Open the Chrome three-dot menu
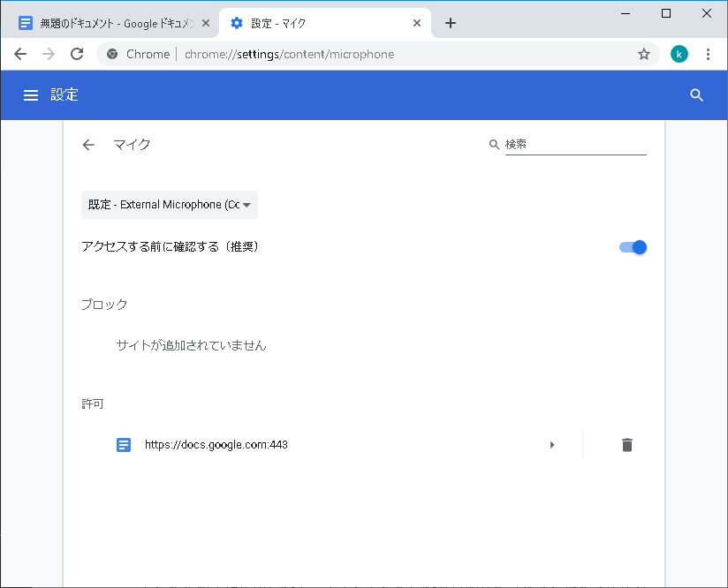 pyautogui.click(x=708, y=55)
